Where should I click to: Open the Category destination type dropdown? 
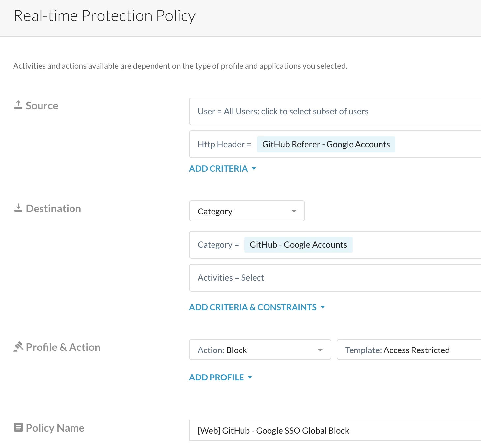pos(247,211)
